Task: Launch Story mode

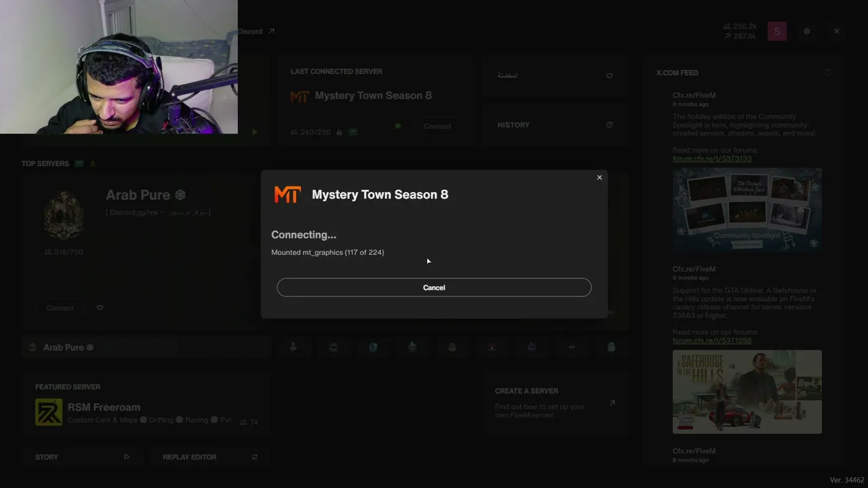Action: (x=83, y=457)
